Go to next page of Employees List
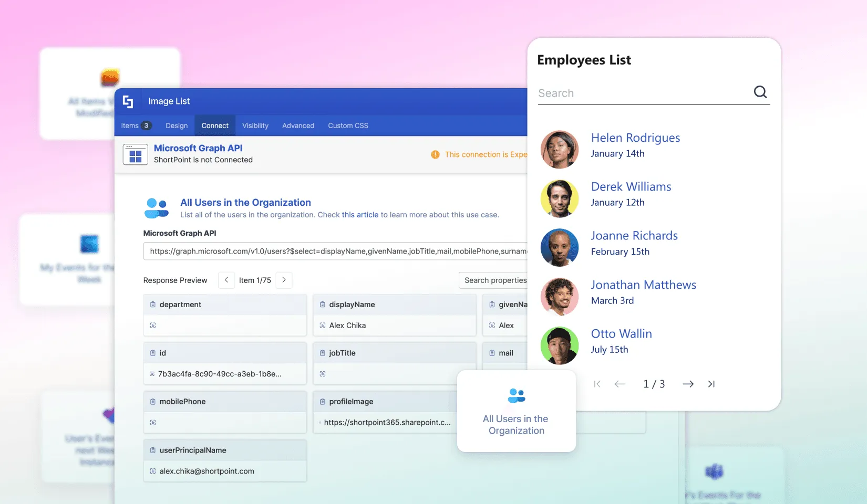The width and height of the screenshot is (867, 504). pyautogui.click(x=688, y=384)
